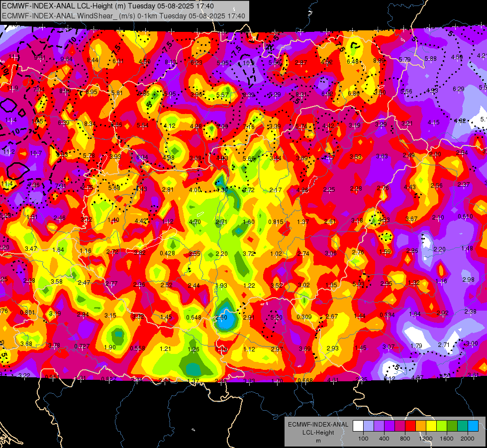This screenshot has width=487, height=448.
Task: Click the wind shear value 0.801
Action: pos(28,313)
